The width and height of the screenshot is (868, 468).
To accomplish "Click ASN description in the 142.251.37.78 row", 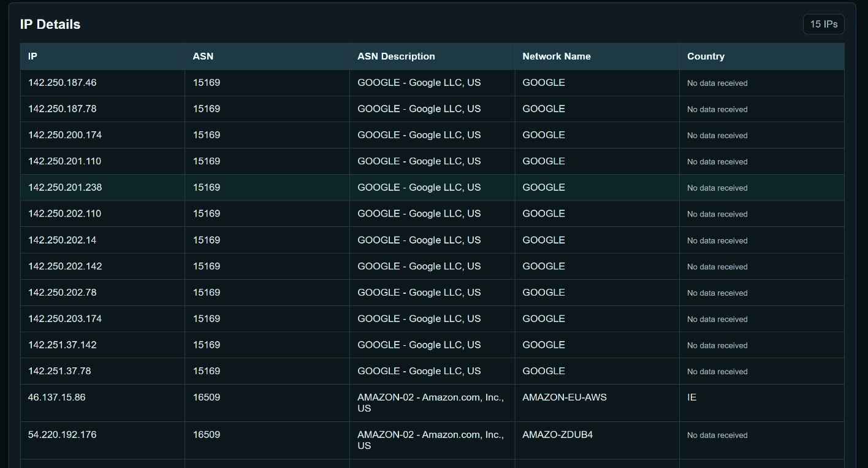I will click(x=419, y=371).
